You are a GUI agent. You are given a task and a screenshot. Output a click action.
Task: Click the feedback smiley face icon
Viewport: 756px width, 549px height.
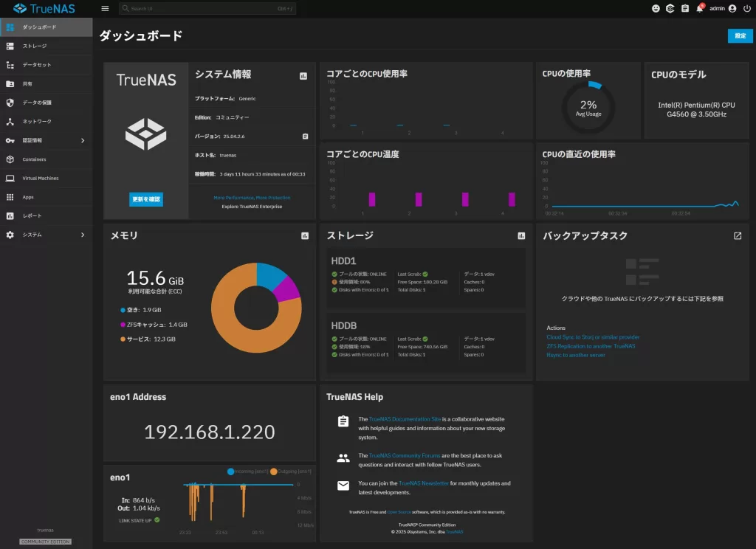[656, 9]
